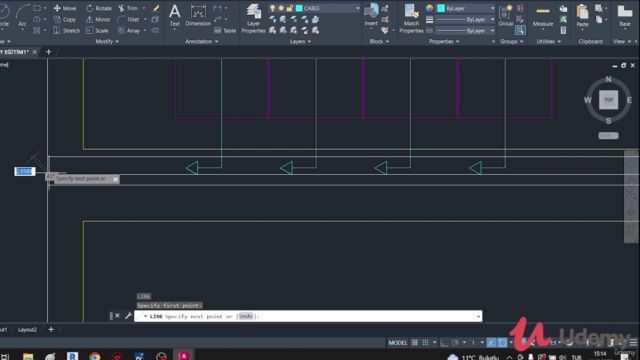Toggle polar tracking in status bar
Image resolution: width=640 pixels, height=360 pixels.
point(455,342)
